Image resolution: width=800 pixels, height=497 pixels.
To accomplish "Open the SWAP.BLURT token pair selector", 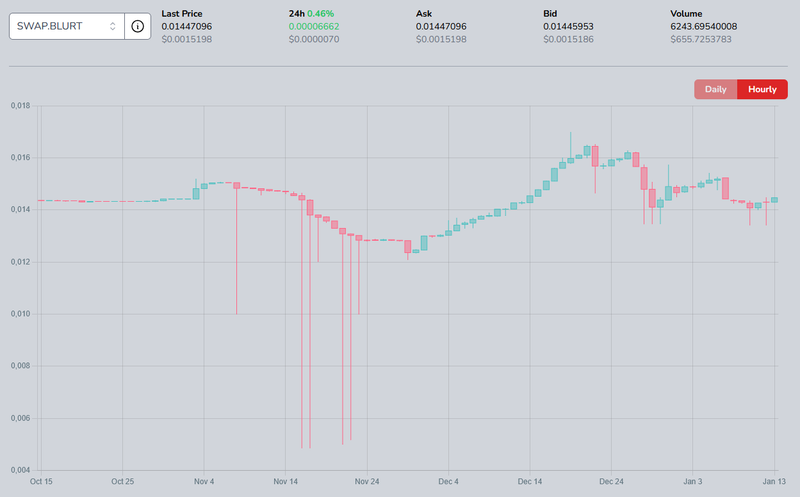I will [x=60, y=25].
